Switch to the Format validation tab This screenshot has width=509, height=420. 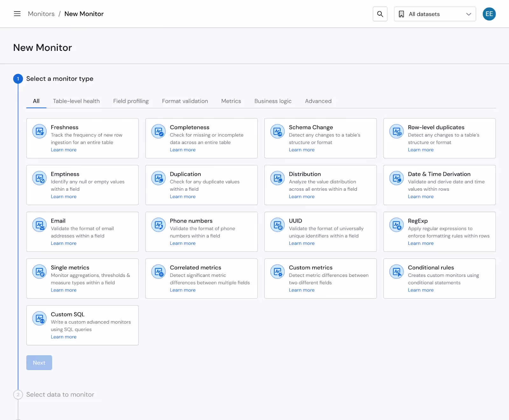[x=185, y=101]
